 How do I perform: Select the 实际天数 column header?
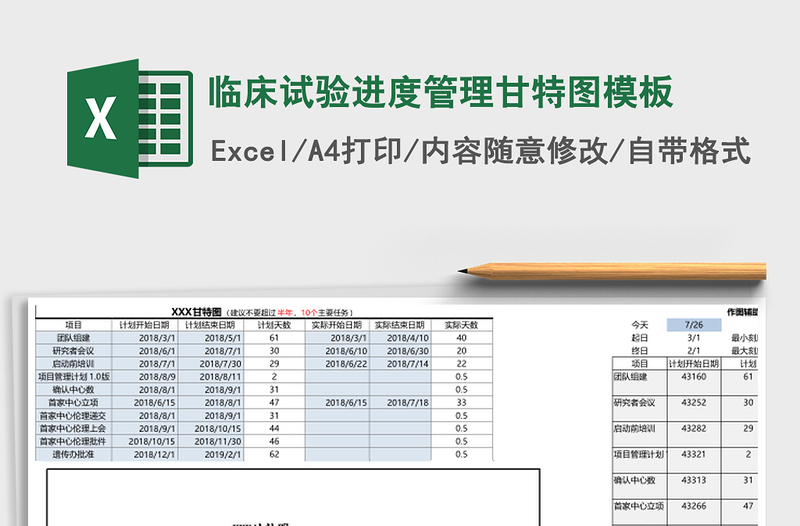click(461, 325)
